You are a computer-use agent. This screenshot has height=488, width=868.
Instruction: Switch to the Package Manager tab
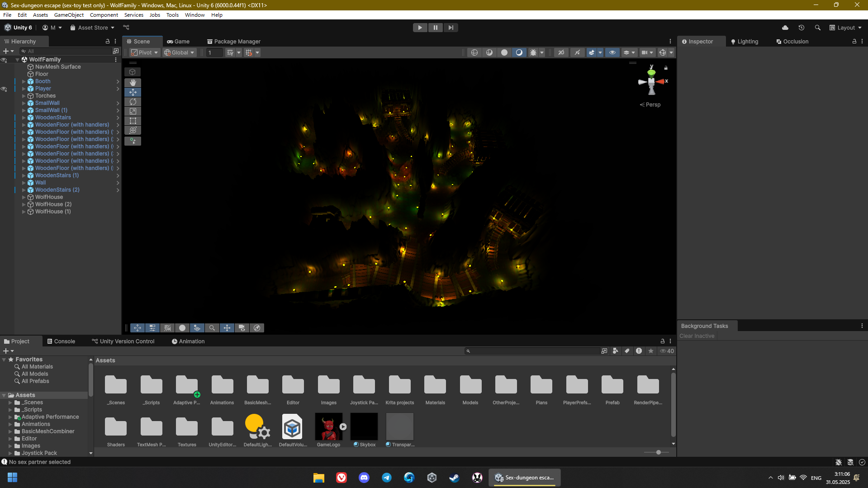pyautogui.click(x=234, y=41)
